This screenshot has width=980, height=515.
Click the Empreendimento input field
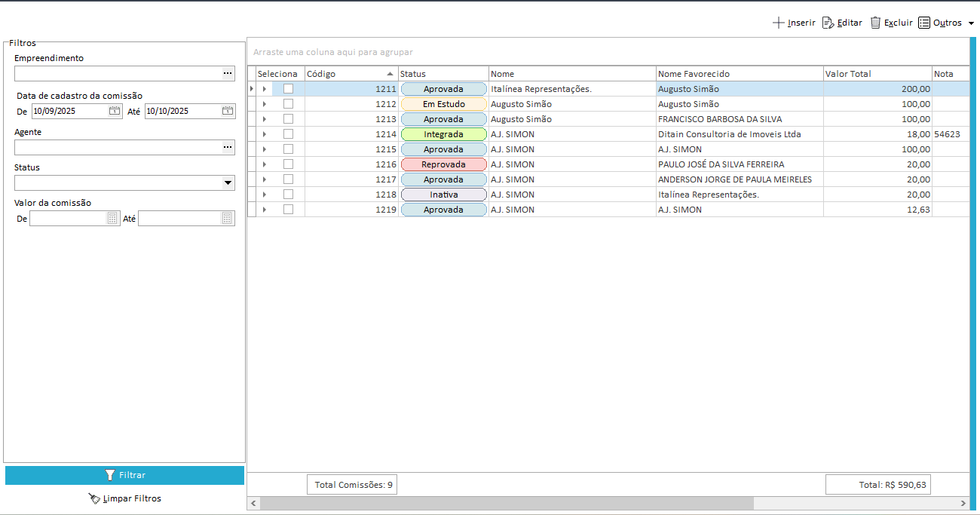[x=118, y=73]
